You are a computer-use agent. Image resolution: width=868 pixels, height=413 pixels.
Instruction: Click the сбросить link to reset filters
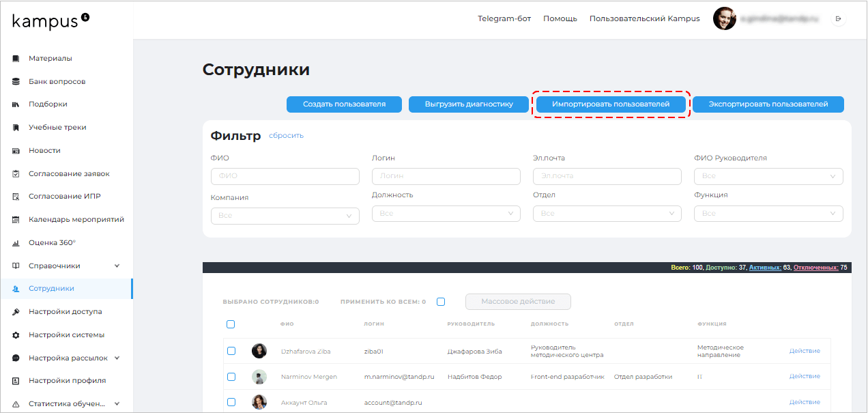tap(286, 136)
